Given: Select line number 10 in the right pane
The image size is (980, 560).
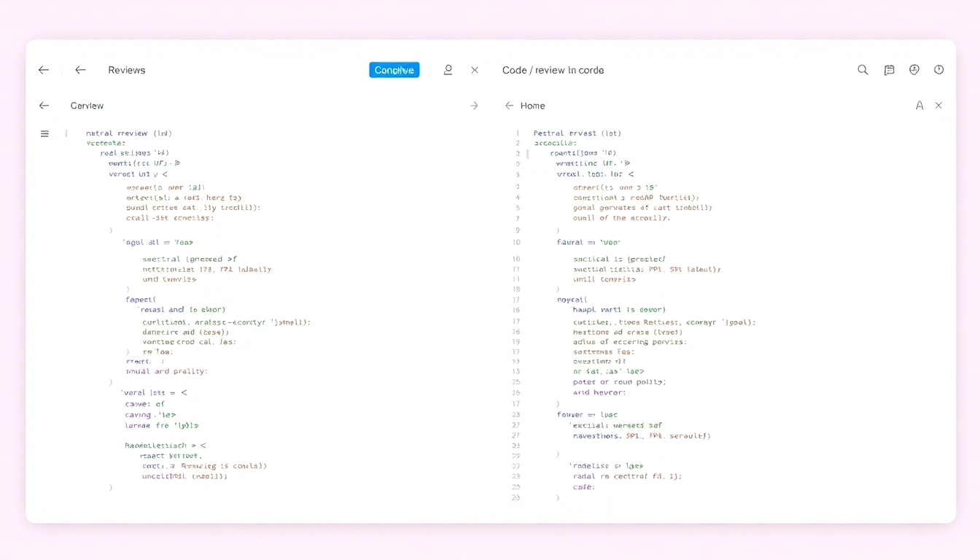Looking at the screenshot, I should pyautogui.click(x=516, y=242).
